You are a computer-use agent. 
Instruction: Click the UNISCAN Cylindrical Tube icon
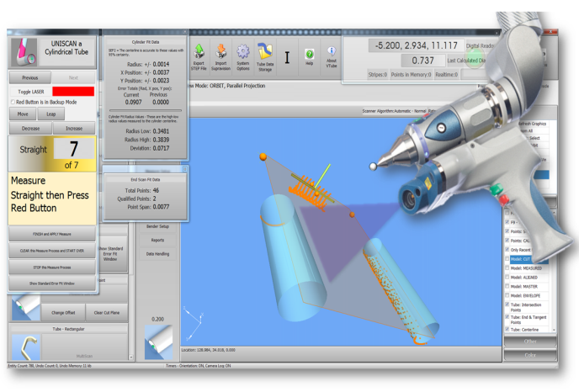24,52
